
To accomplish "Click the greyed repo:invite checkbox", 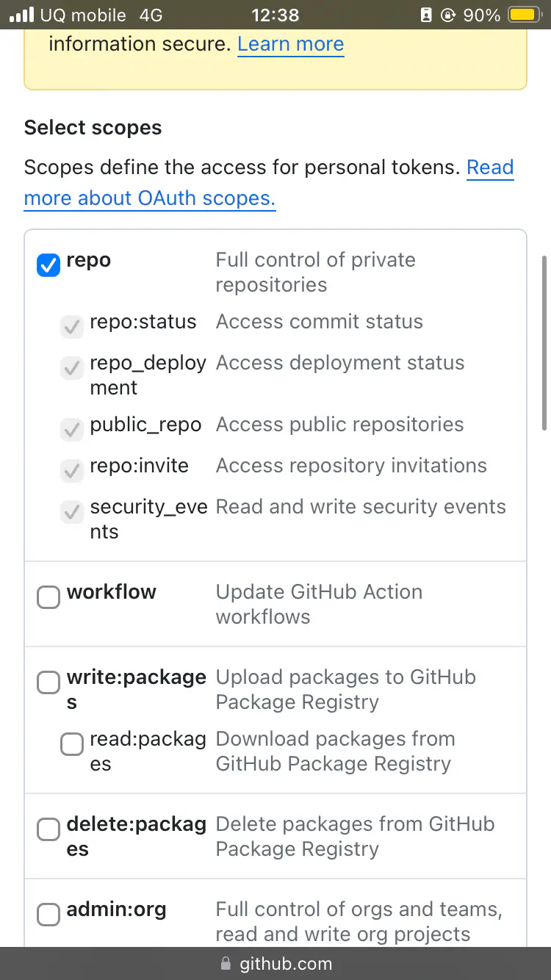I will click(72, 471).
